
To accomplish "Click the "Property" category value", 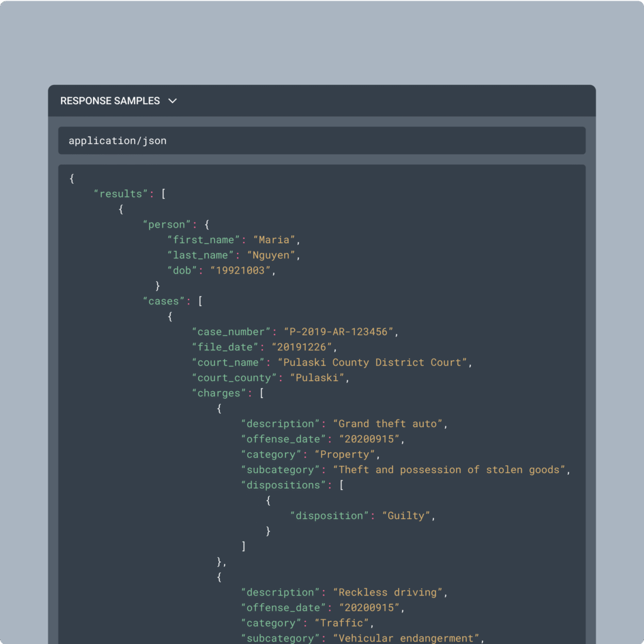I will (345, 455).
